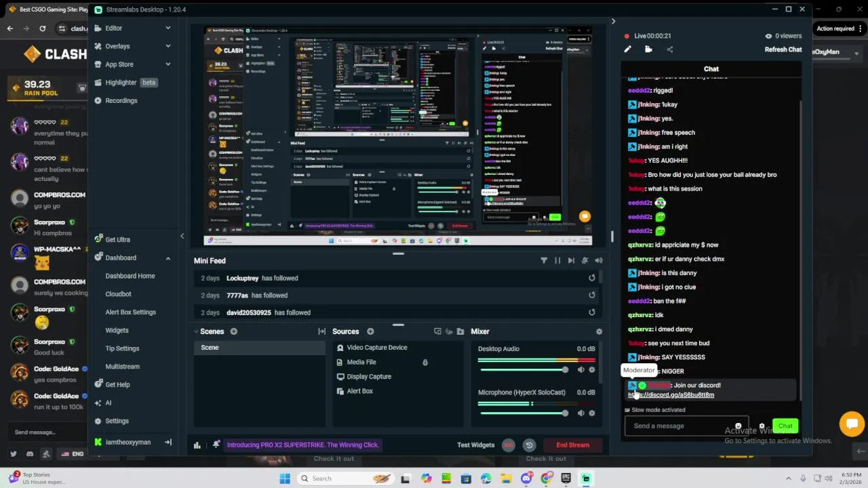This screenshot has width=868, height=488.
Task: Click the Send a message chat field
Action: click(x=686, y=426)
